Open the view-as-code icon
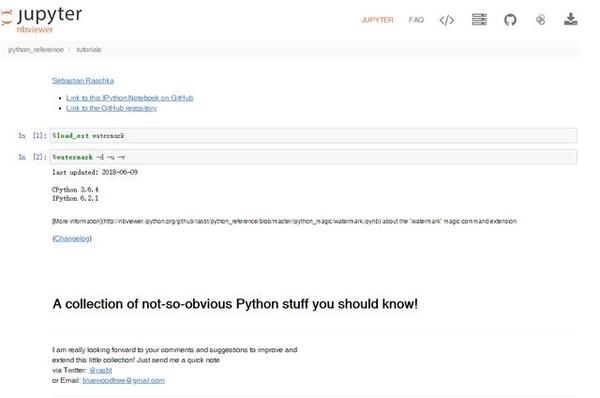 pyautogui.click(x=447, y=20)
